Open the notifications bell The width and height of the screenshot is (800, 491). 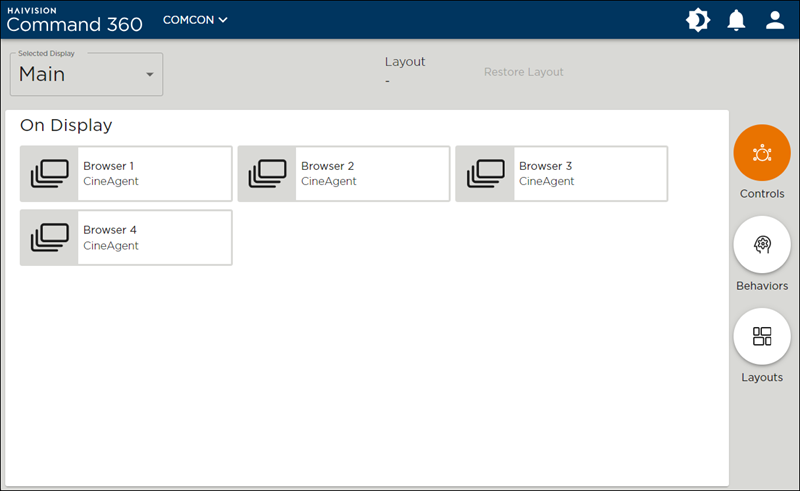pyautogui.click(x=737, y=20)
